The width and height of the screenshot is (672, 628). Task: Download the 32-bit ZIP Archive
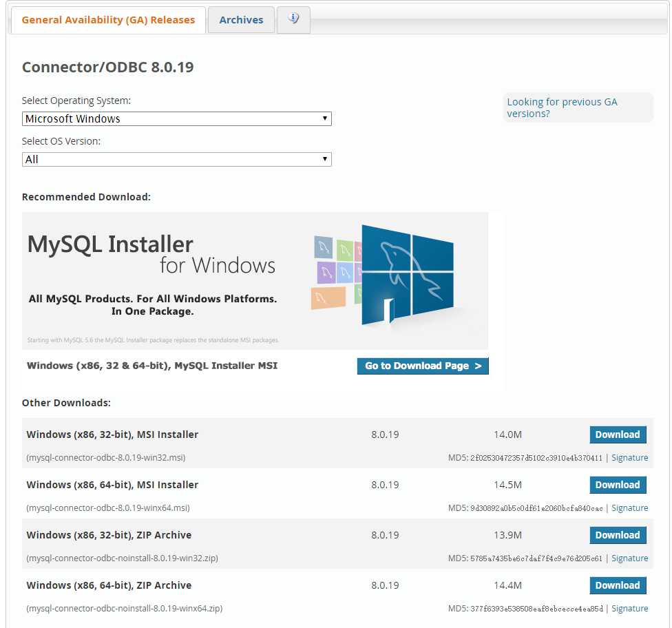[618, 535]
